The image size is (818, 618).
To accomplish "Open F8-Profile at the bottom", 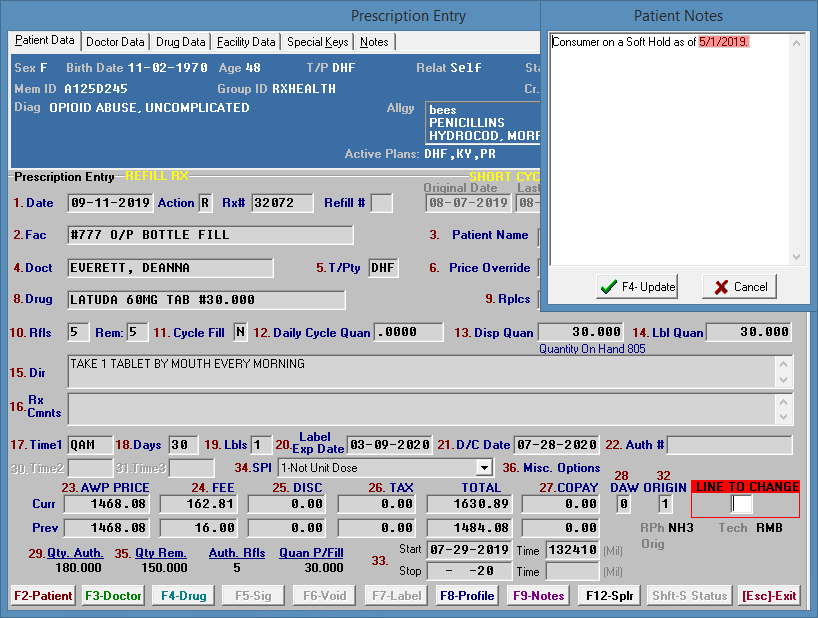I will click(x=467, y=596).
